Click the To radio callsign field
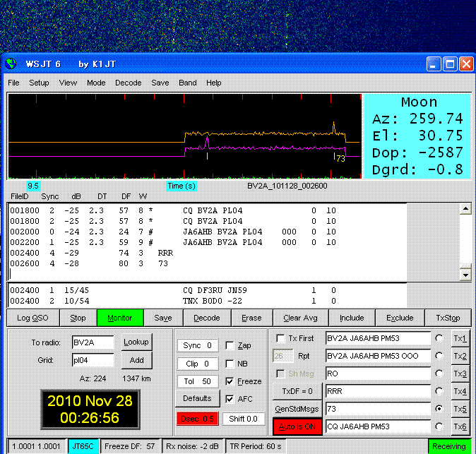Screen dimensions: 476x454 pos(93,342)
